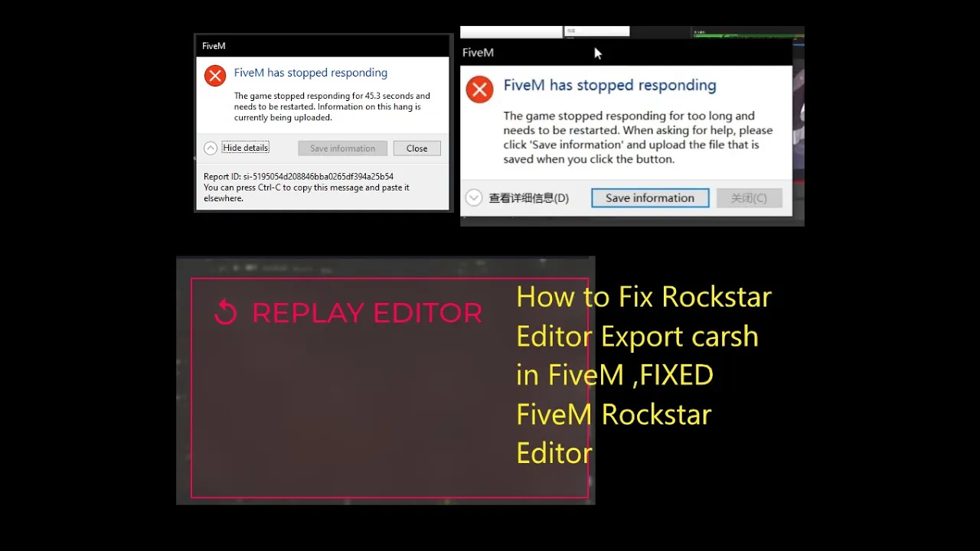This screenshot has height=551, width=980.
Task: Click the 'stopped responding for too long' message
Action: point(638,137)
